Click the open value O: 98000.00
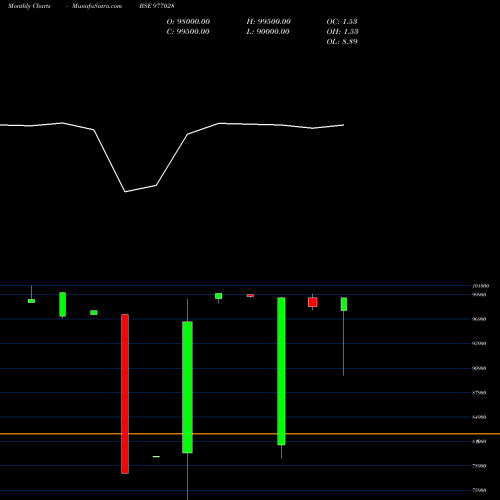500x500 pixels. pyautogui.click(x=188, y=21)
